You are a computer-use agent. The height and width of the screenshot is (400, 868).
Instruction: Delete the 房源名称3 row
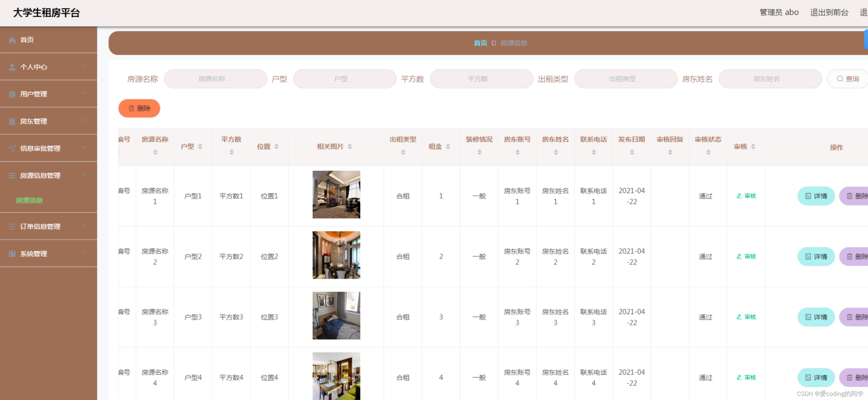click(854, 317)
